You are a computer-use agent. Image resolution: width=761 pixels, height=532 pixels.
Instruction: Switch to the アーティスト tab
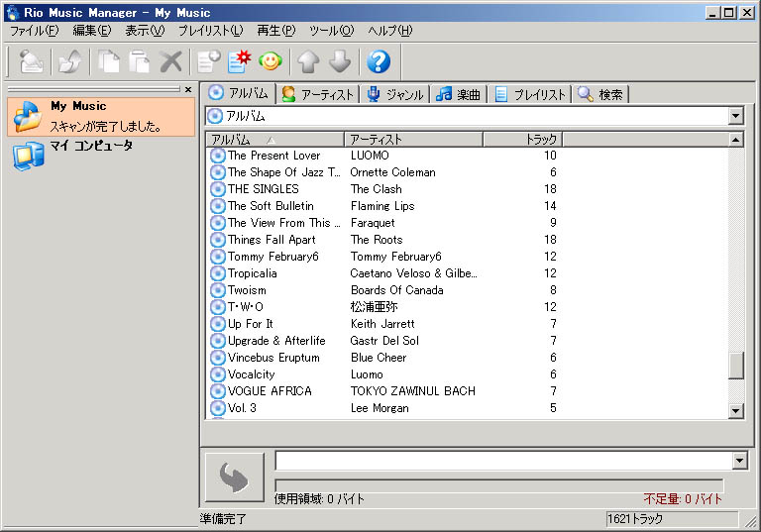click(x=318, y=94)
